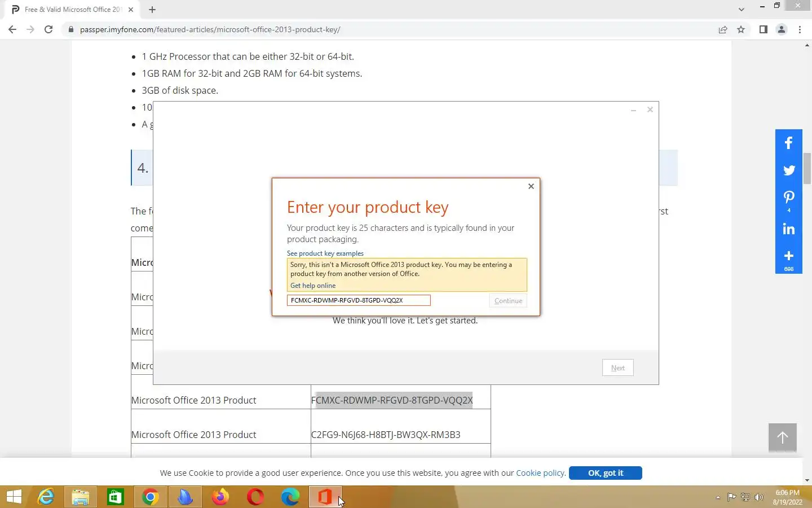Go forward in Chrome browser
The width and height of the screenshot is (812, 508).
[x=30, y=29]
